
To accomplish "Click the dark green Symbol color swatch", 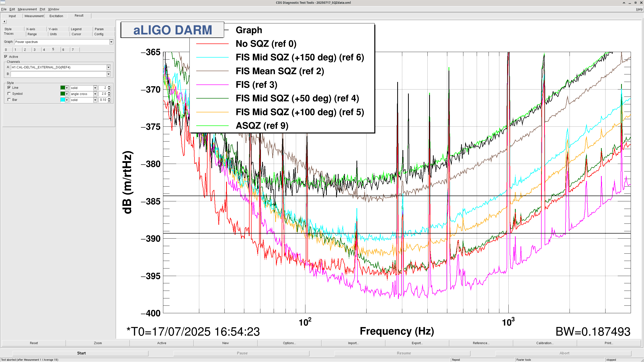I will [x=63, y=94].
